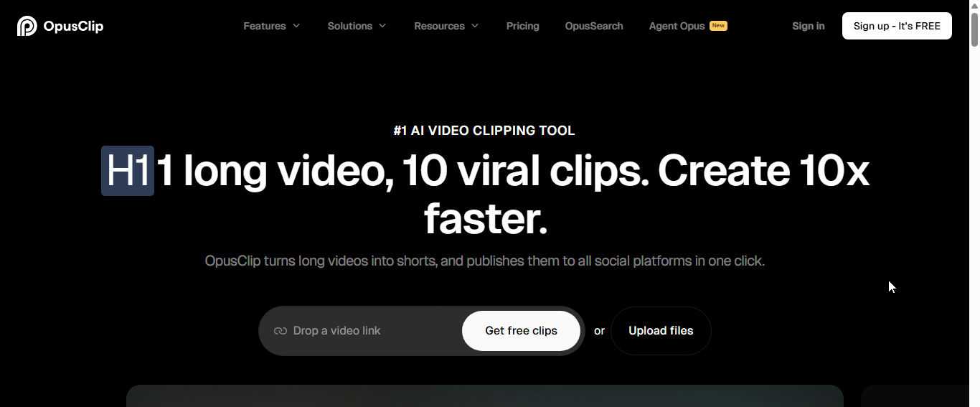This screenshot has width=980, height=407.
Task: Click the page vertical scrollbar thumb
Action: click(x=974, y=30)
